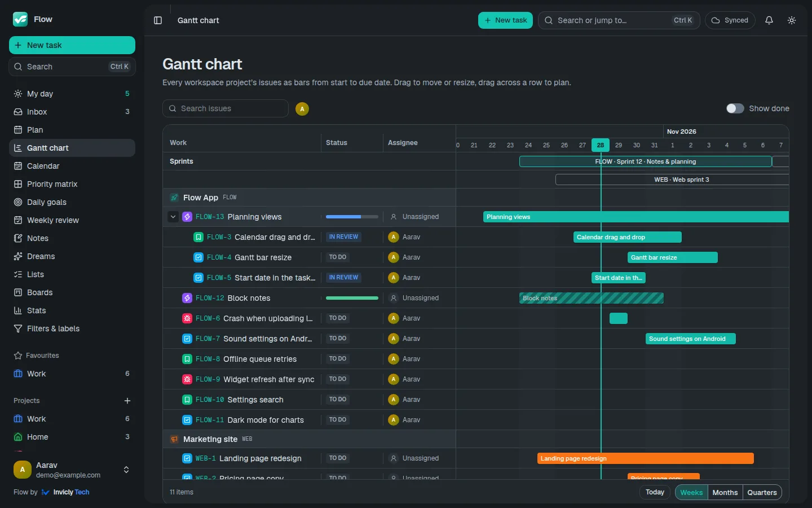Viewport: 812px width, 508px height.
Task: Switch timeline to Months view
Action: pos(725,492)
